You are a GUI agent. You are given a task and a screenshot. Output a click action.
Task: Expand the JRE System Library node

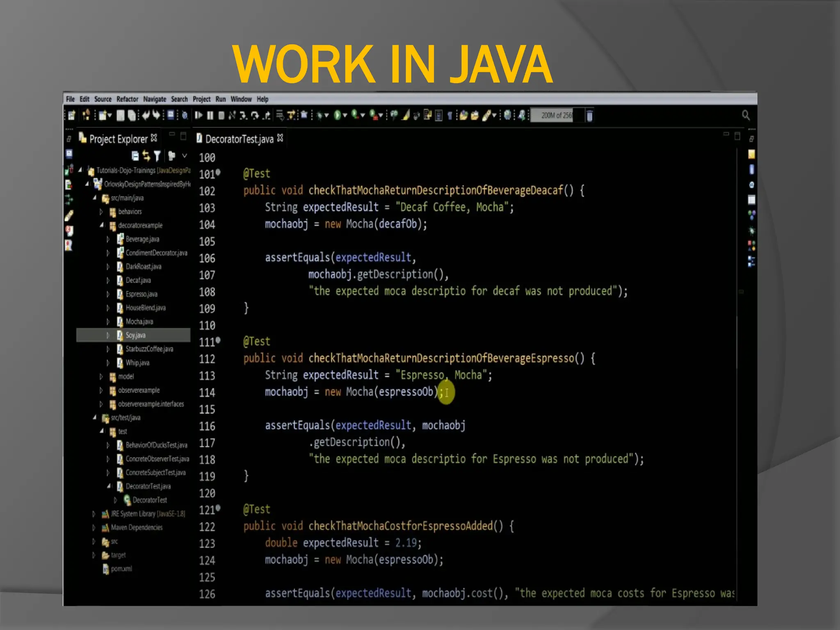(x=94, y=514)
